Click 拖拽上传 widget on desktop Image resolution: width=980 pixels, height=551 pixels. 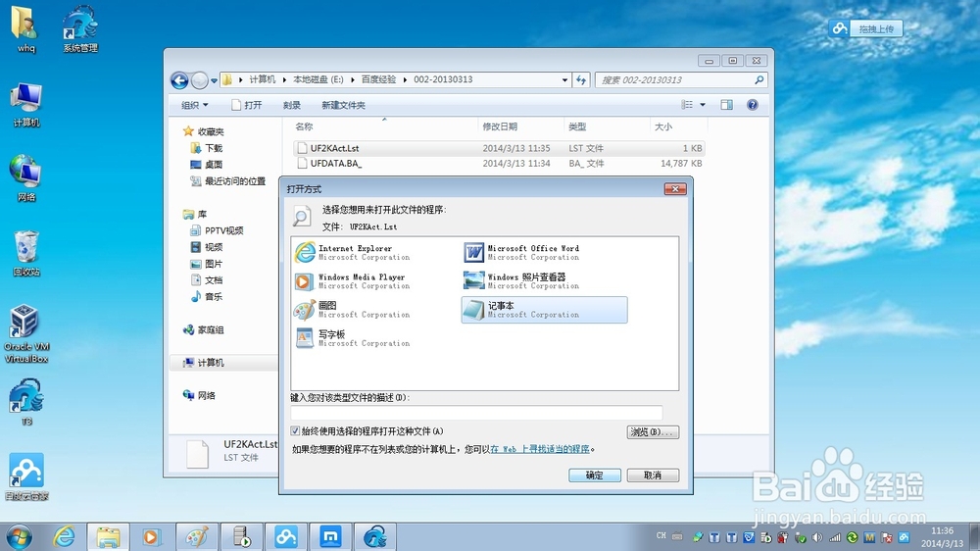point(866,28)
